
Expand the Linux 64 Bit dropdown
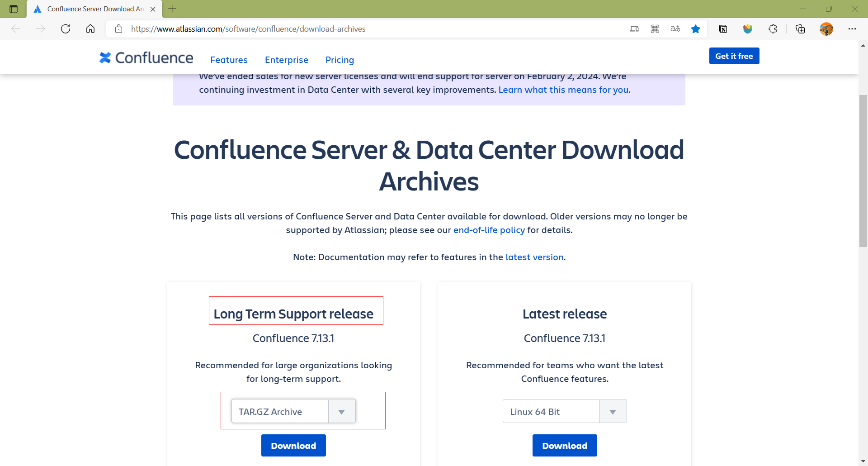pyautogui.click(x=613, y=411)
